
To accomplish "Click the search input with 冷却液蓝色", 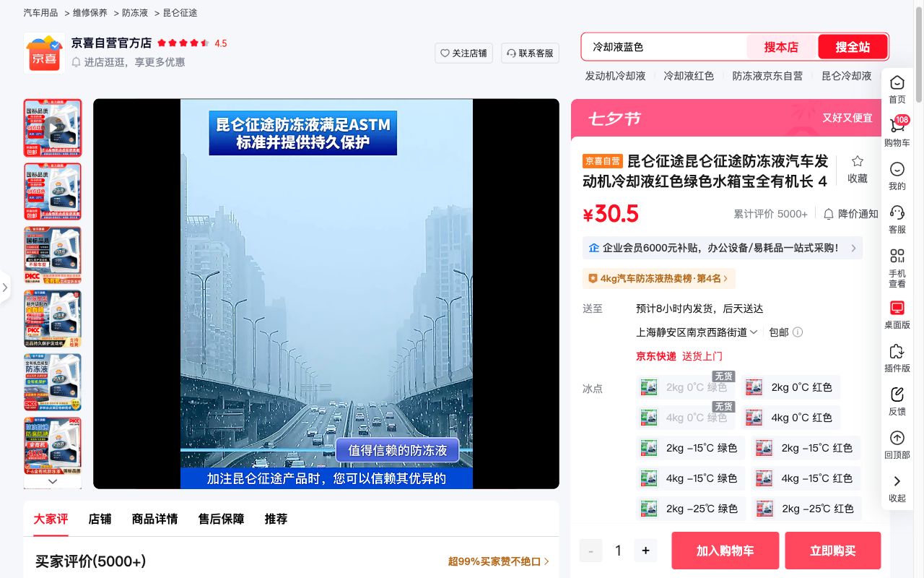I will coord(664,47).
